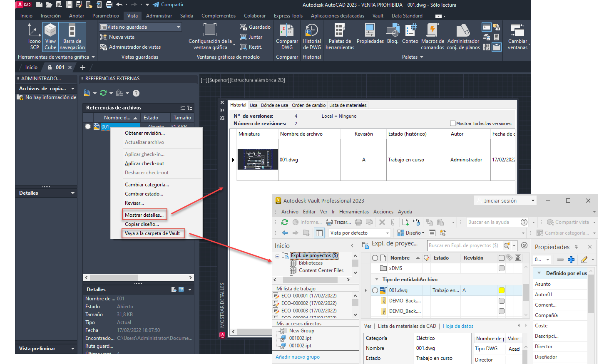Expand Vista preliminar section
The height and width of the screenshot is (364, 604).
coord(73,349)
